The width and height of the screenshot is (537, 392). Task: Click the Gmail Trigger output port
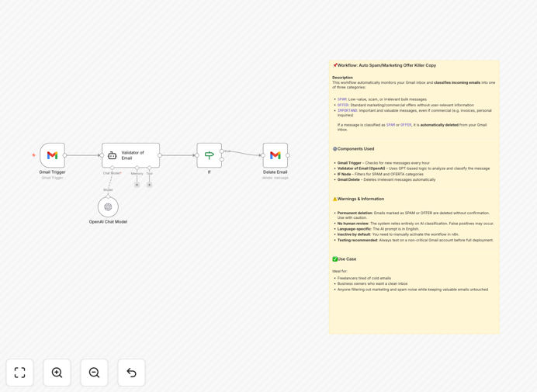64,155
